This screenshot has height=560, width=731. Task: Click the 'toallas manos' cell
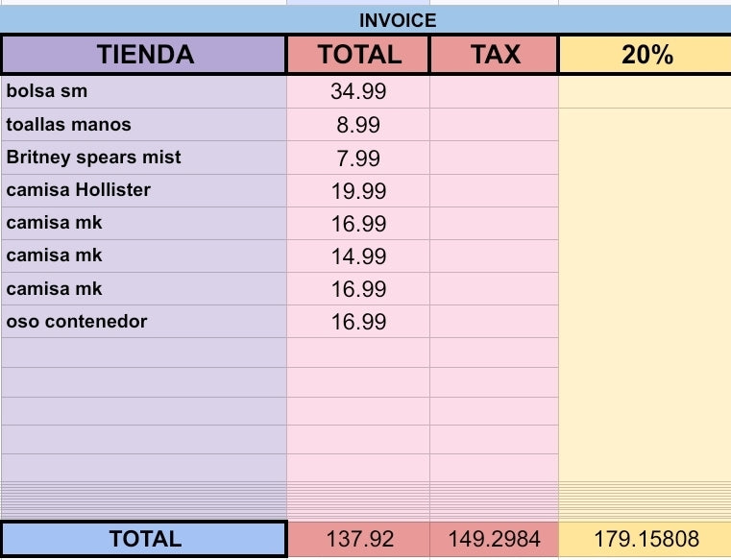(144, 125)
